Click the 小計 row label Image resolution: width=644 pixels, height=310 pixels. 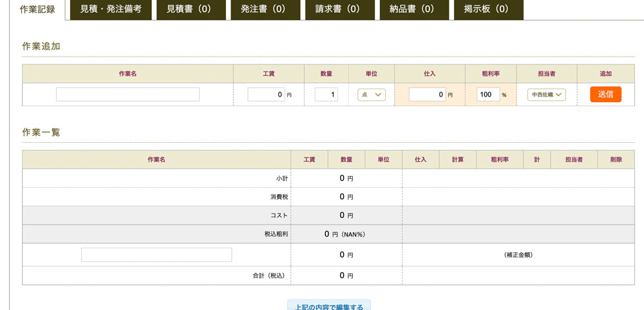click(x=282, y=178)
